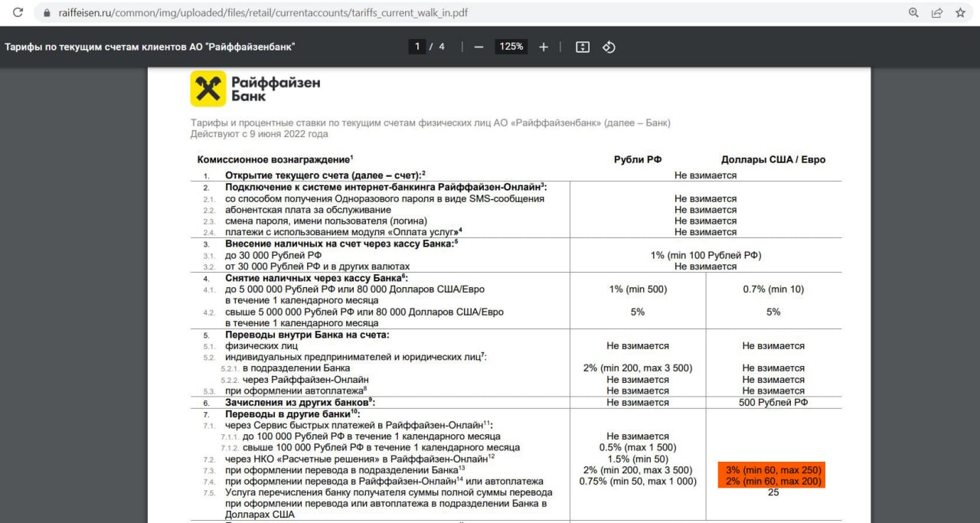Click row "при оформлении автоплатежа" item 5.3

[296, 391]
